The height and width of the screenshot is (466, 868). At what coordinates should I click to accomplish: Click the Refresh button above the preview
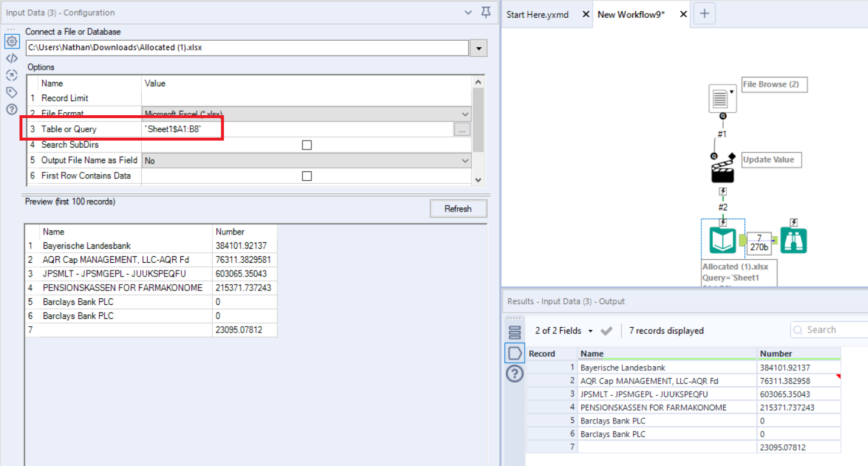(458, 208)
